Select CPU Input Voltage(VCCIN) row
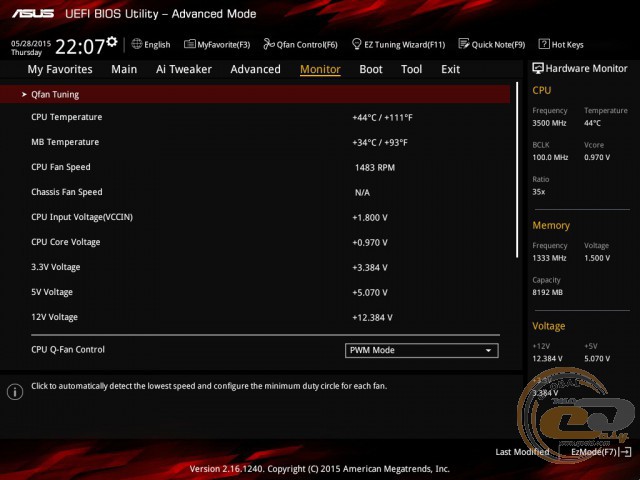 point(255,217)
